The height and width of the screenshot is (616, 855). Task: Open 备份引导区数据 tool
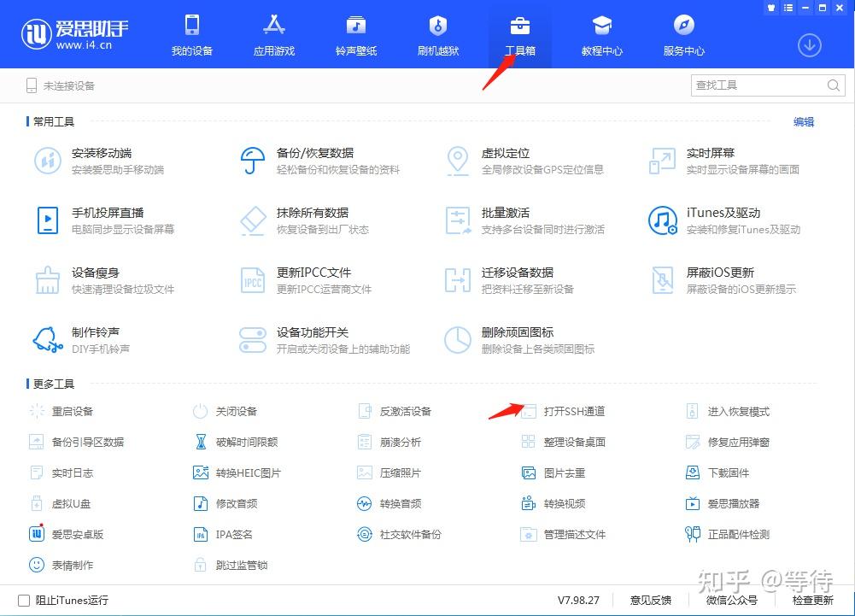(x=76, y=442)
